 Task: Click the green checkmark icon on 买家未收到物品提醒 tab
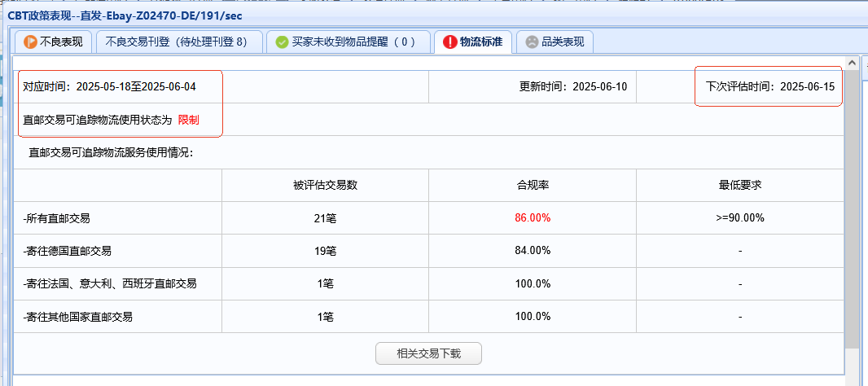point(282,42)
